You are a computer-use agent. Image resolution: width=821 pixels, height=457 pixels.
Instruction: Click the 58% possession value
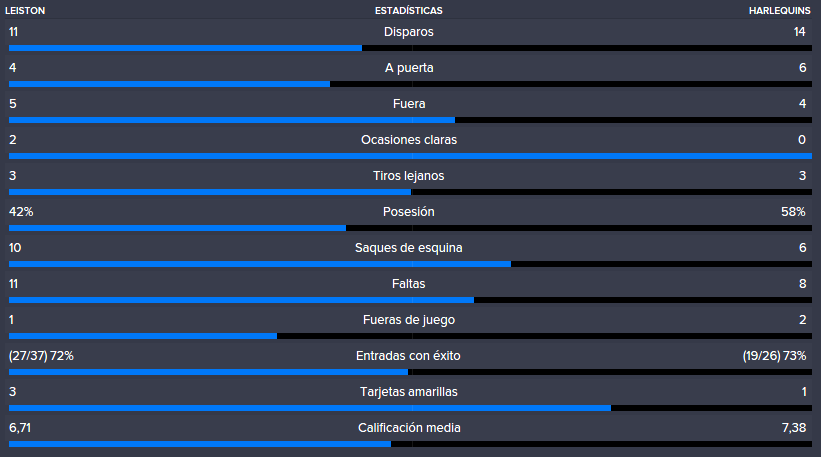click(793, 212)
